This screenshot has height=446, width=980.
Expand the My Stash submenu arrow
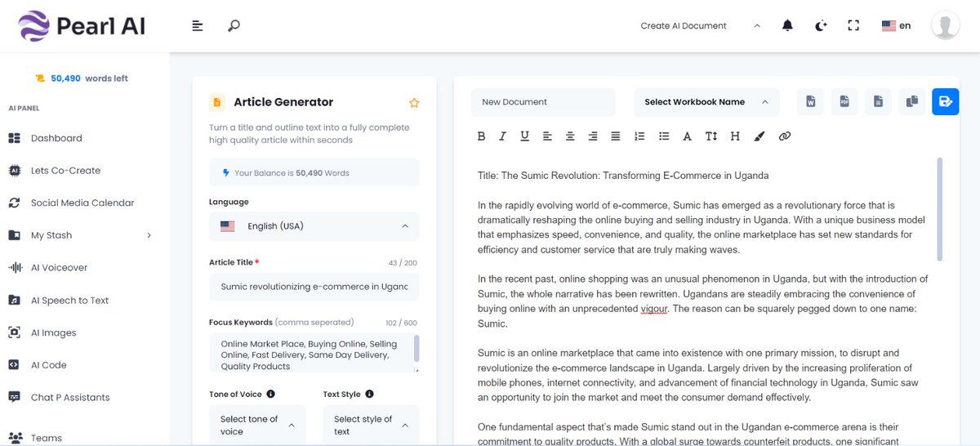(149, 235)
